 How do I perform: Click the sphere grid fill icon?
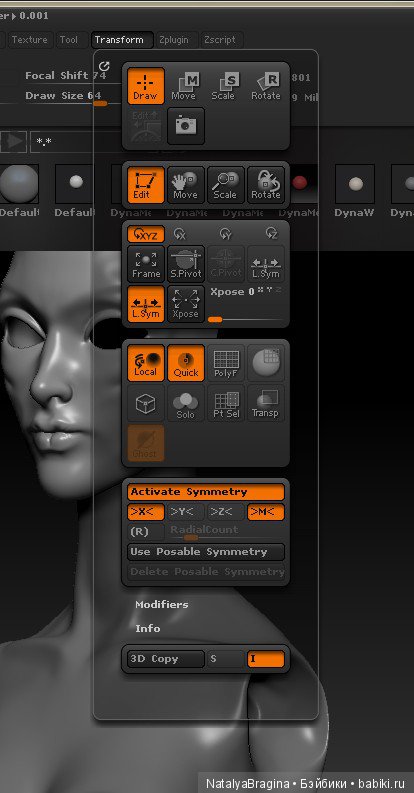click(x=266, y=363)
